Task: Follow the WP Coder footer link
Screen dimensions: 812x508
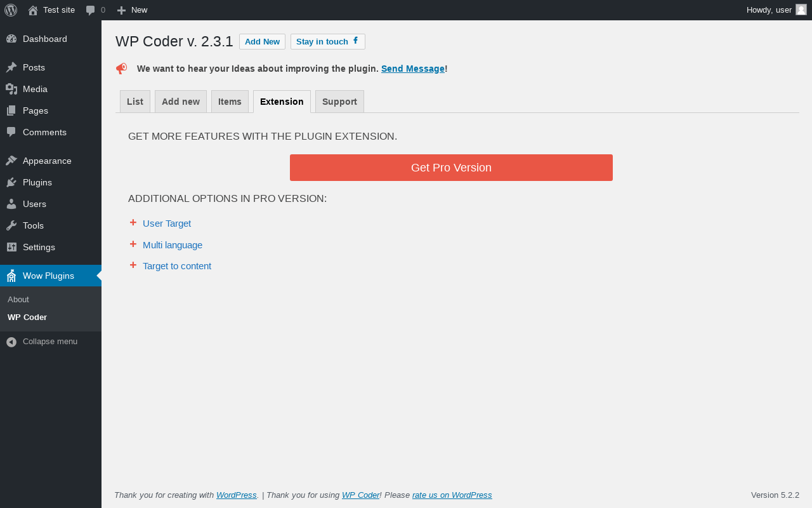Action: click(x=360, y=495)
